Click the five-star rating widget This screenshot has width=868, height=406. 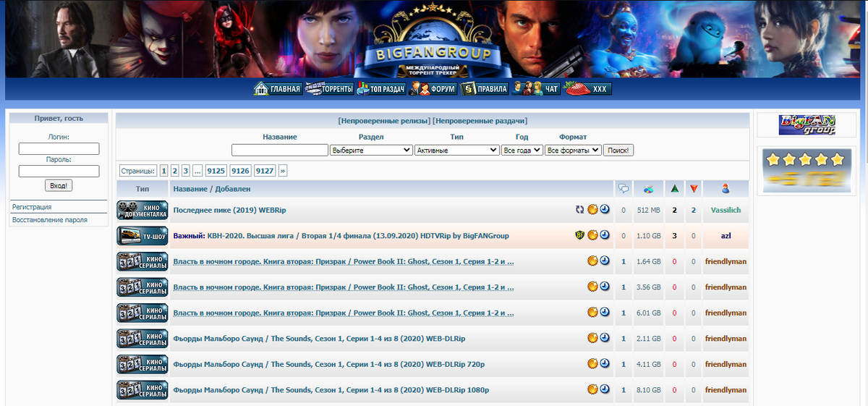pyautogui.click(x=807, y=170)
